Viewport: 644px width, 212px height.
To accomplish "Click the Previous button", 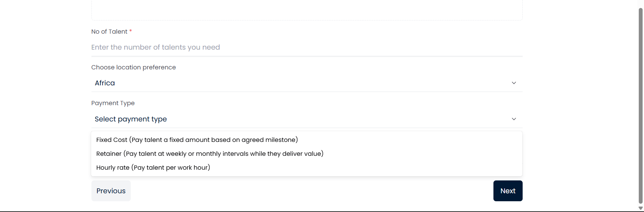I will (111, 190).
